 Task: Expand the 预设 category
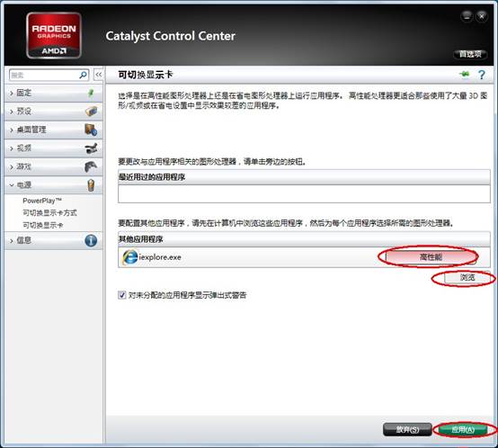(53, 112)
